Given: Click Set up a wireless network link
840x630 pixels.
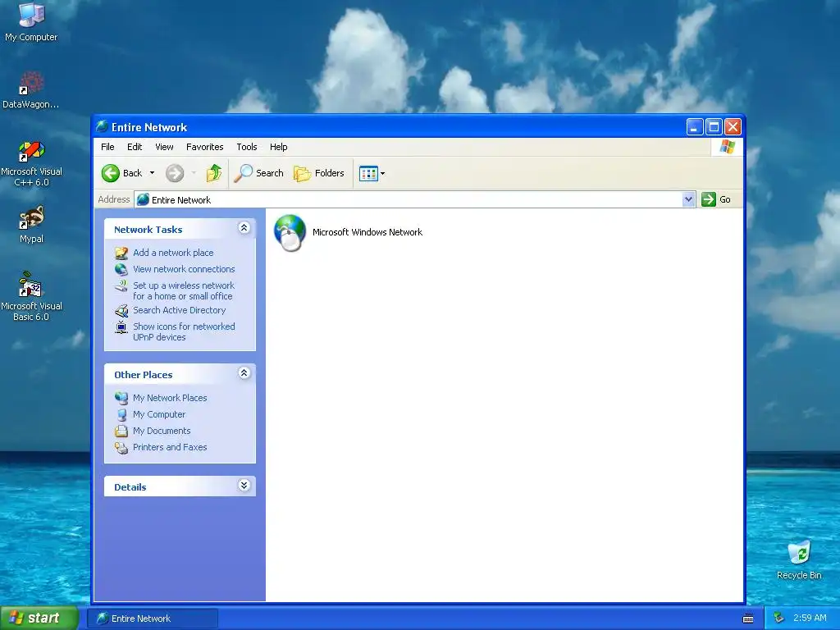Looking at the screenshot, I should [x=184, y=291].
